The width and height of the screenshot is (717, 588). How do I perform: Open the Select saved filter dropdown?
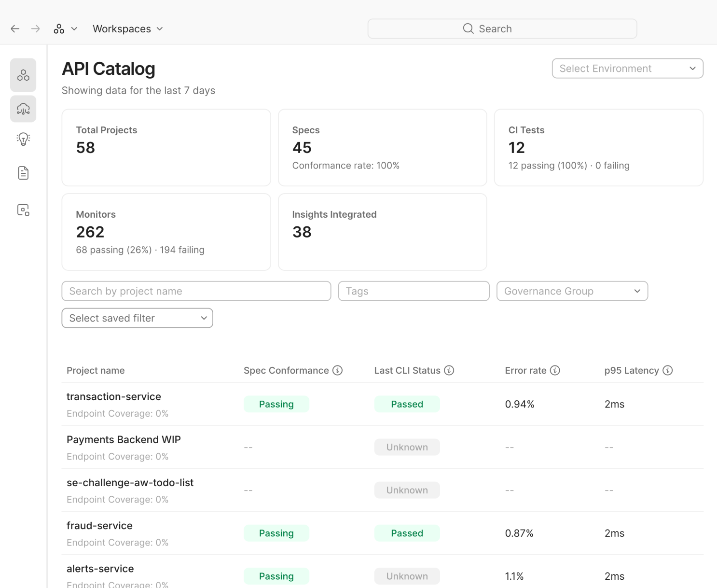[137, 318]
